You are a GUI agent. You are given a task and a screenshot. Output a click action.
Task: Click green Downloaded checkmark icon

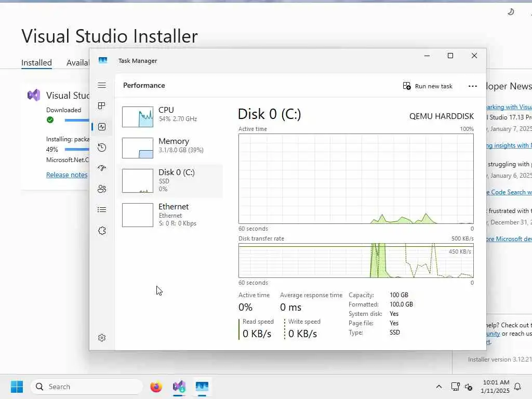point(50,120)
